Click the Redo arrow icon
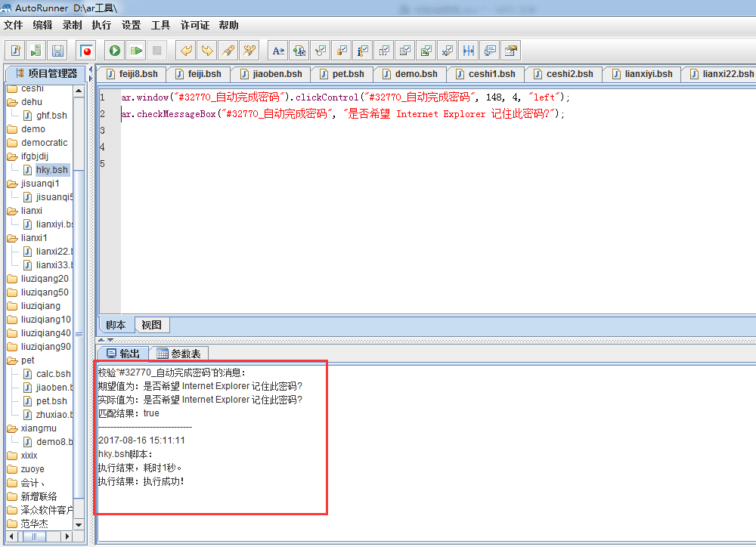Image resolution: width=756 pixels, height=547 pixels. point(206,51)
